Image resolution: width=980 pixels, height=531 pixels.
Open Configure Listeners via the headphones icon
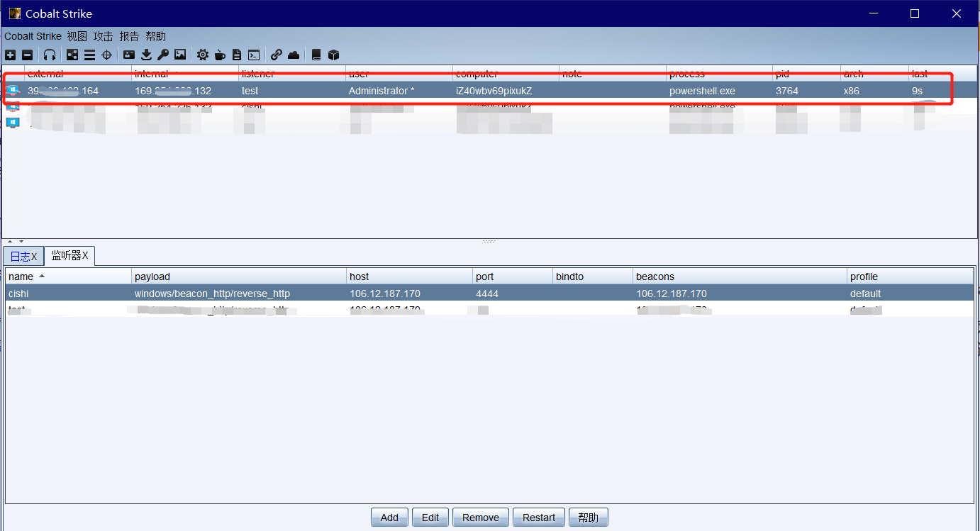[x=50, y=55]
